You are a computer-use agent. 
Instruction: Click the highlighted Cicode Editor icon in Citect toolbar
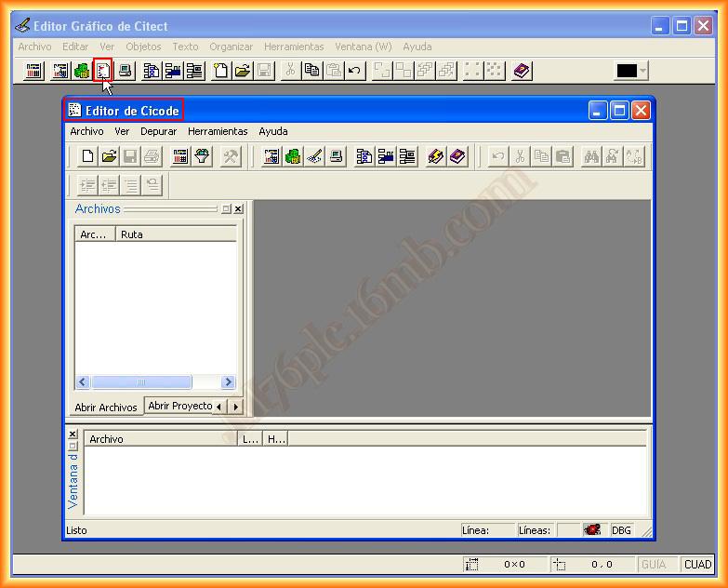(x=103, y=70)
